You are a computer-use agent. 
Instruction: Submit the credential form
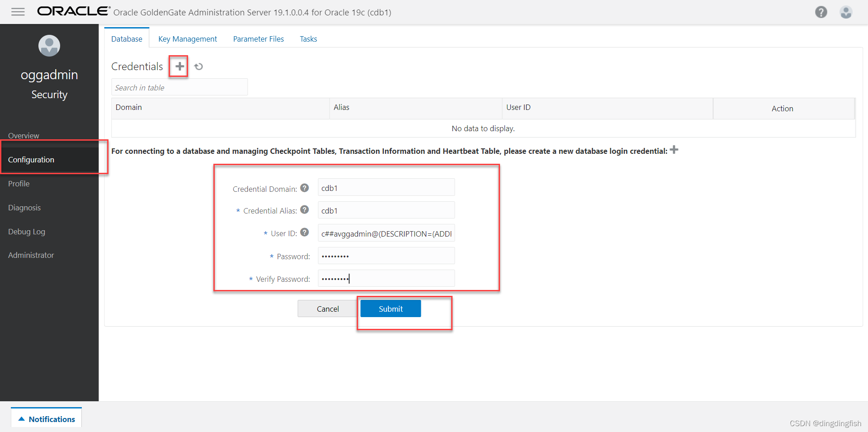391,309
